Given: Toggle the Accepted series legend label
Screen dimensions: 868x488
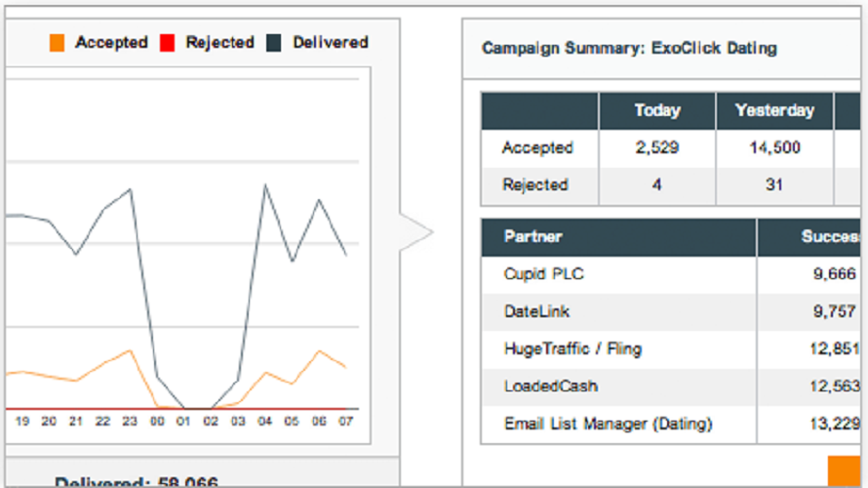Looking at the screenshot, I should 111,43.
